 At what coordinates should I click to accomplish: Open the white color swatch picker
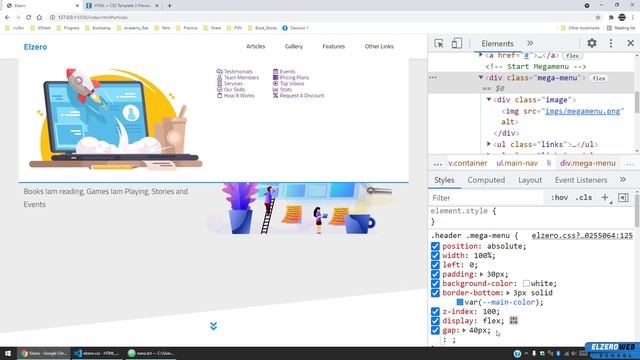coord(526,284)
